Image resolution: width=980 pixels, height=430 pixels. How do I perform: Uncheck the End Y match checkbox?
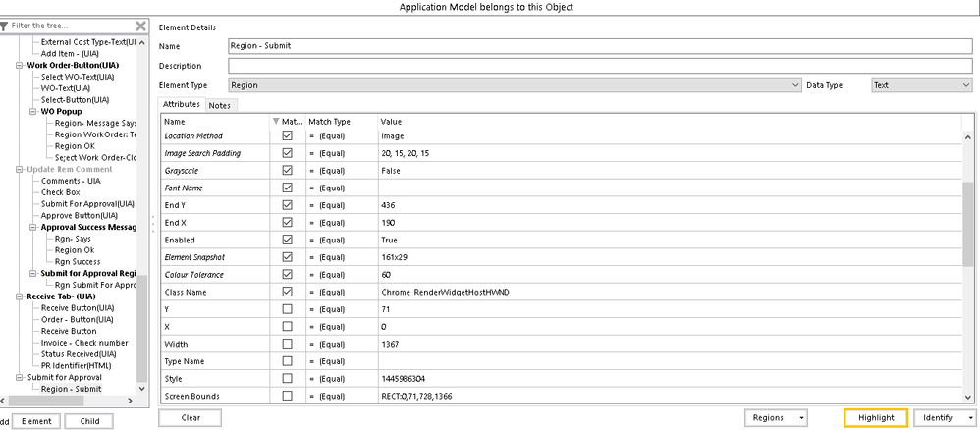[x=287, y=205]
